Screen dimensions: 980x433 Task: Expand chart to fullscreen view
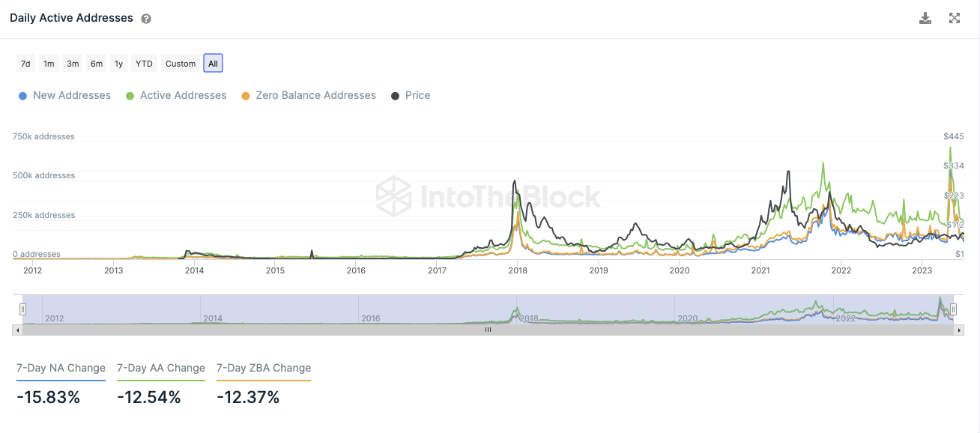click(955, 18)
